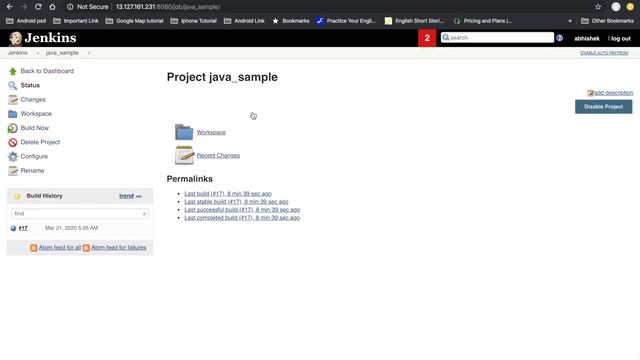Click the RSS icon for Atom feed for all

(x=33, y=248)
